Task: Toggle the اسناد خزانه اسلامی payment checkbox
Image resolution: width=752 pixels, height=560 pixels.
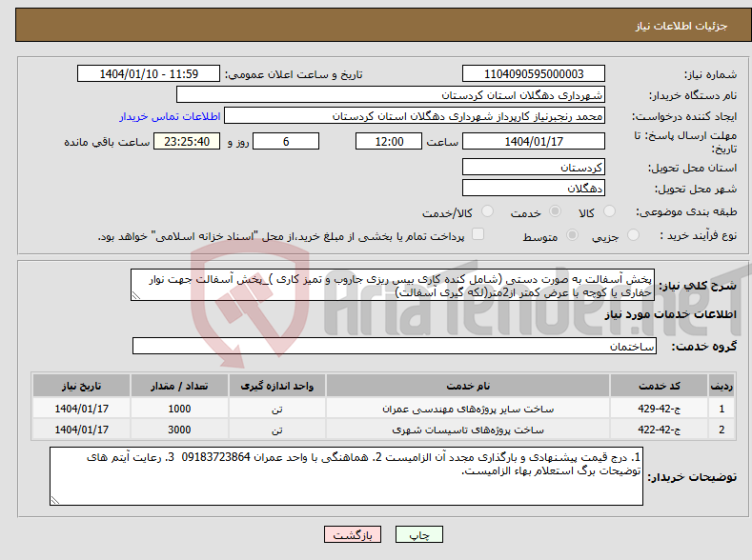Action: pos(478,233)
